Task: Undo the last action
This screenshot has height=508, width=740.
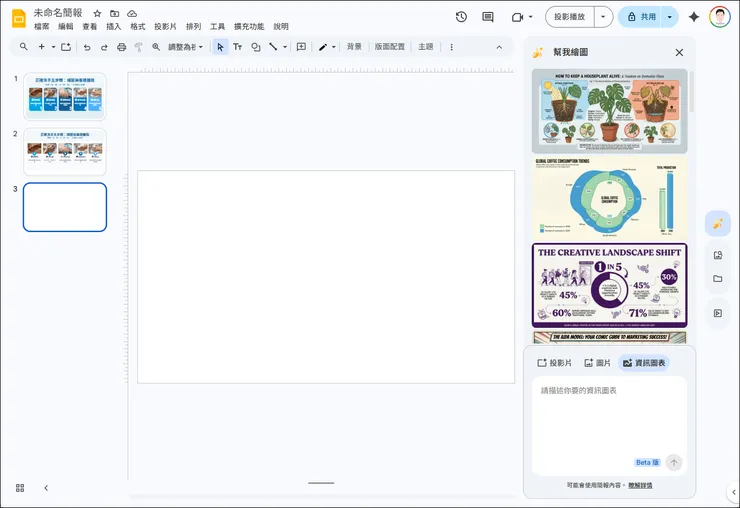Action: (x=87, y=47)
